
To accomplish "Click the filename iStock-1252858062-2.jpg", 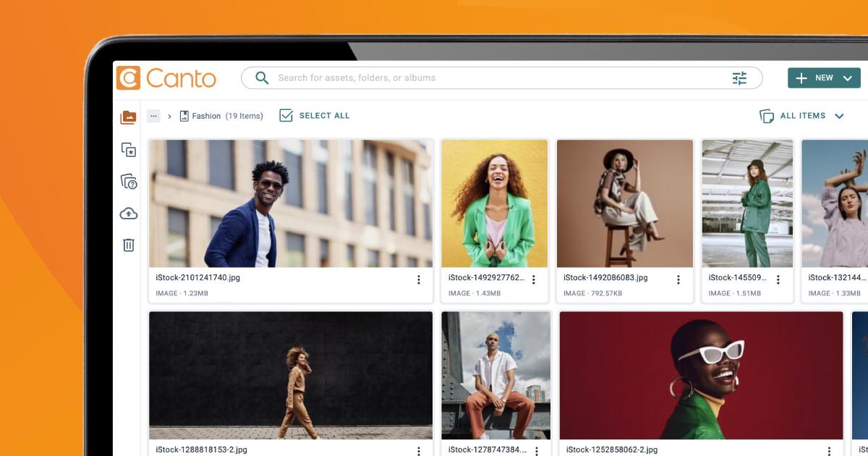I will pos(612,449).
